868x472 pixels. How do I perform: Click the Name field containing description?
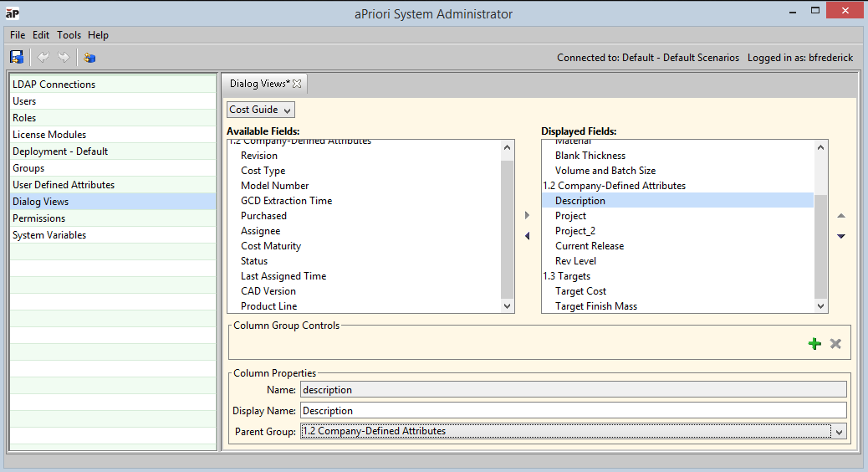point(574,389)
